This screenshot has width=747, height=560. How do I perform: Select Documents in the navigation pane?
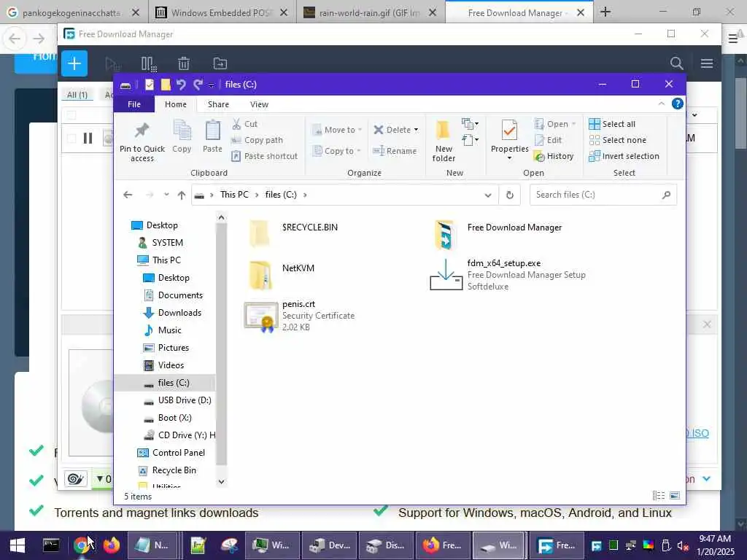coord(174,295)
